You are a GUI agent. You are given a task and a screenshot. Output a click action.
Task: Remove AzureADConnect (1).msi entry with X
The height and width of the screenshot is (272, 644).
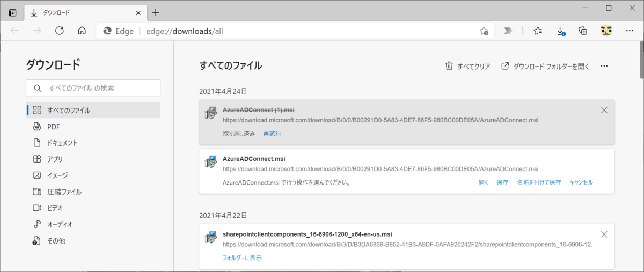[604, 110]
